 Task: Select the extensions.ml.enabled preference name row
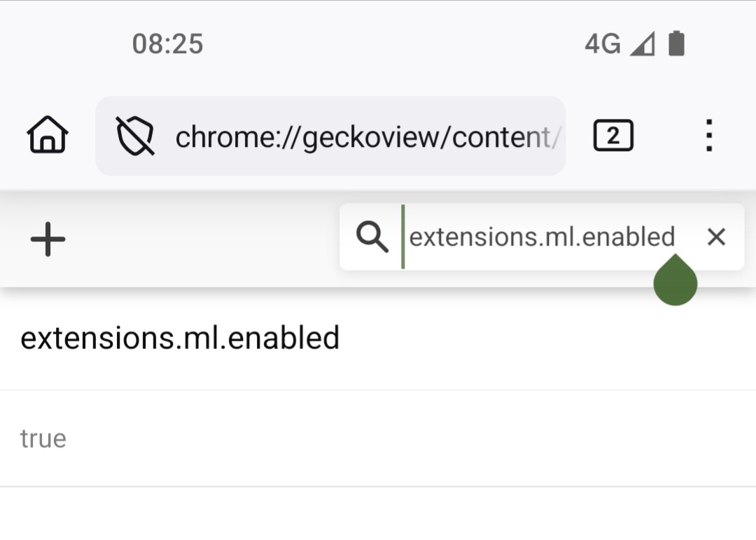point(180,339)
